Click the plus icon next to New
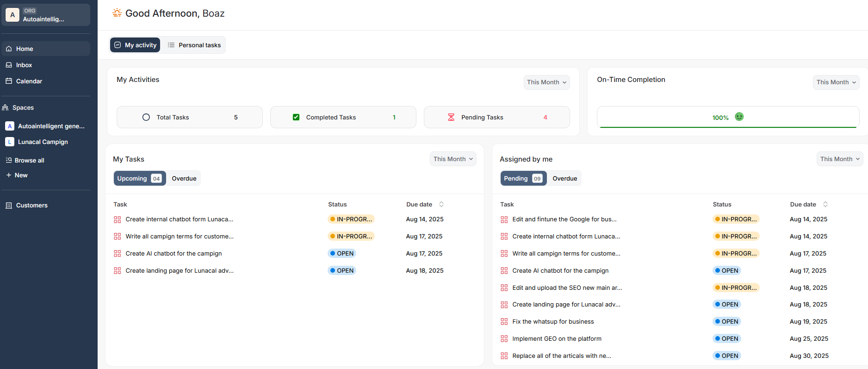The height and width of the screenshot is (369, 868). click(x=9, y=175)
